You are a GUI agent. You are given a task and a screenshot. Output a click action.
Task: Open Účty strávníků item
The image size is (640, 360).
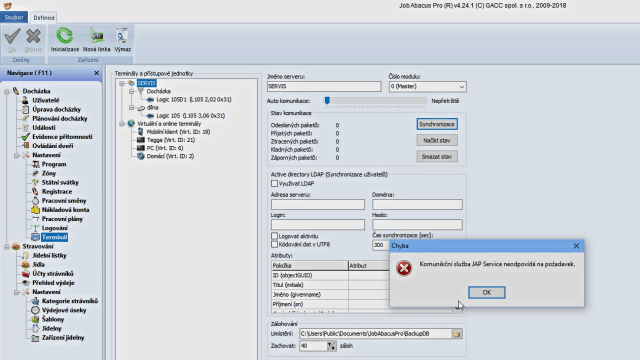(x=53, y=273)
